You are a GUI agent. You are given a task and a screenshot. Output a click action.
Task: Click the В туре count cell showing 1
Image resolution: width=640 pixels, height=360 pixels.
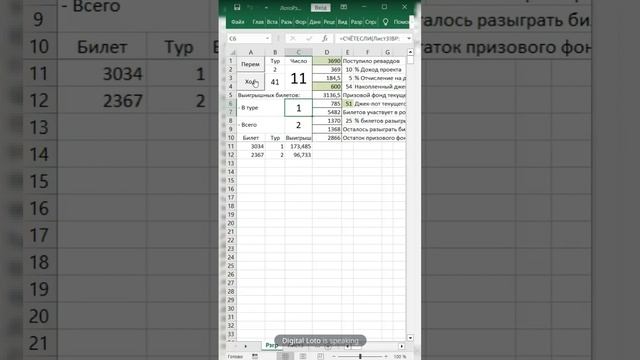(x=298, y=108)
